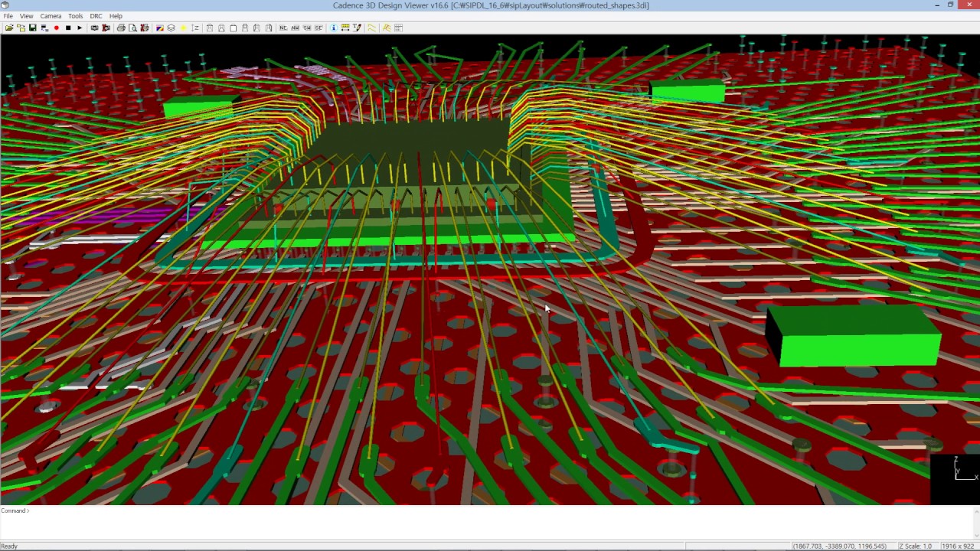Open the View menu
This screenshot has height=551, width=980.
point(26,15)
